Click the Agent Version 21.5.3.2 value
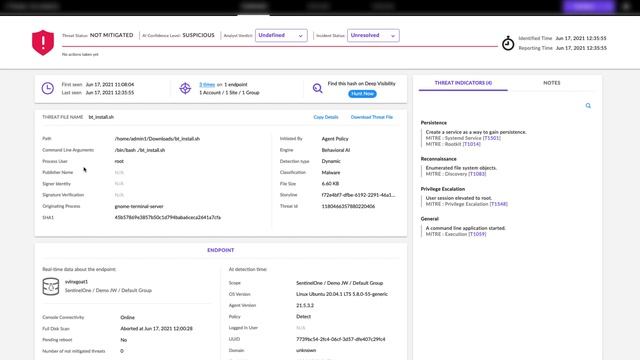This screenshot has width=640, height=360. click(x=305, y=305)
